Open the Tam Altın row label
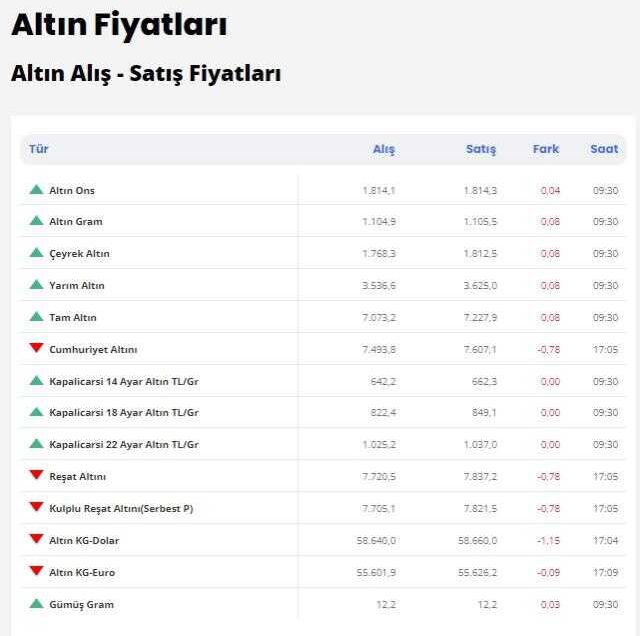Screen dimensions: 640x636 tap(73, 317)
